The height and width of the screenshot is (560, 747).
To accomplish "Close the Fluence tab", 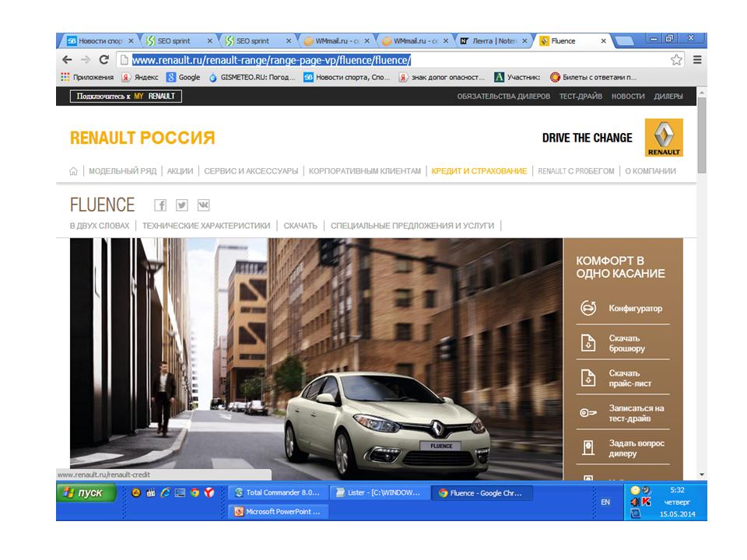I will tap(604, 41).
